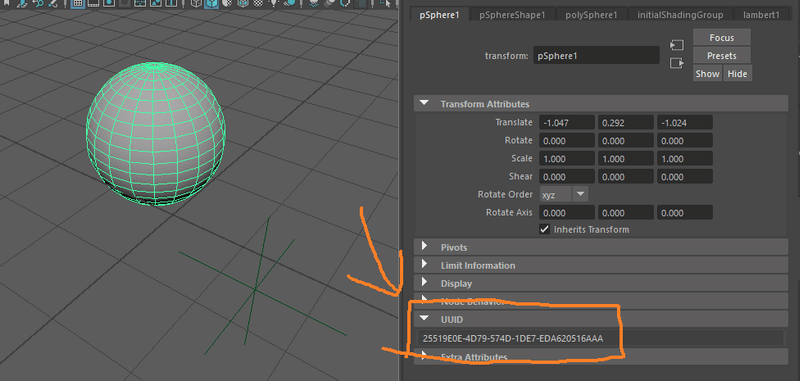Click the highlighted smooth shade all icon
Image resolution: width=800 pixels, height=381 pixels.
point(211,3)
